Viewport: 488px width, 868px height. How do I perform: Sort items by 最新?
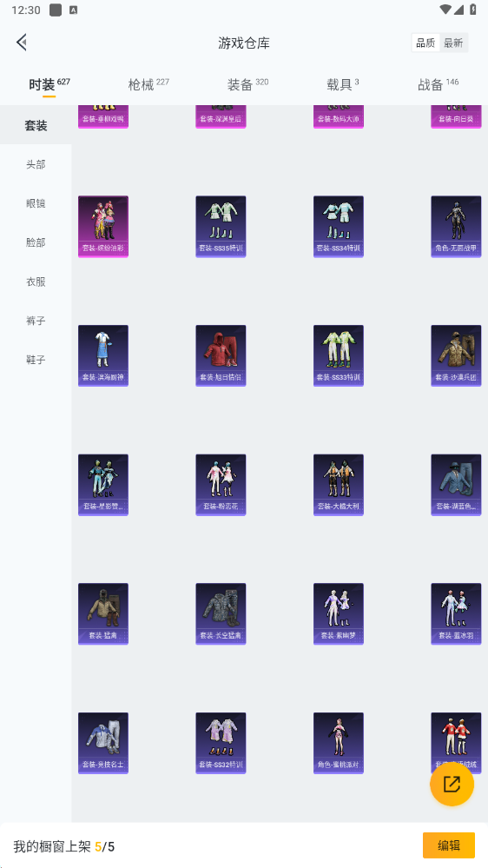point(453,43)
